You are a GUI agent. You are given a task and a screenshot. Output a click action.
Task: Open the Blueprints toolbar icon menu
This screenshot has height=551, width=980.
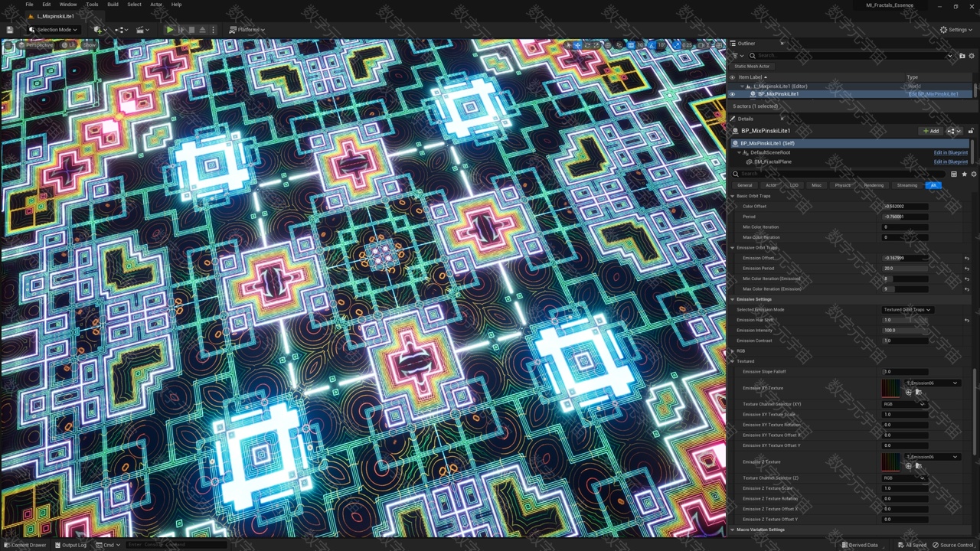[121, 30]
